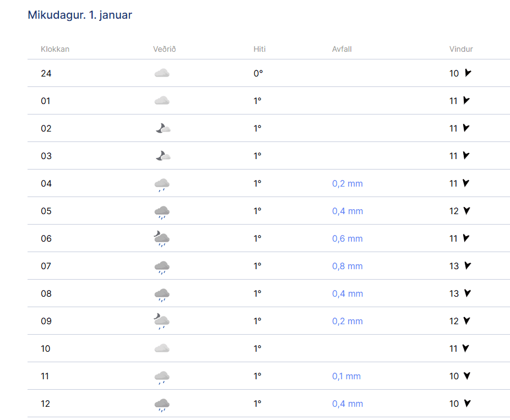Click the cloudy icon at hour 24
The height and width of the screenshot is (420, 510).
point(162,73)
